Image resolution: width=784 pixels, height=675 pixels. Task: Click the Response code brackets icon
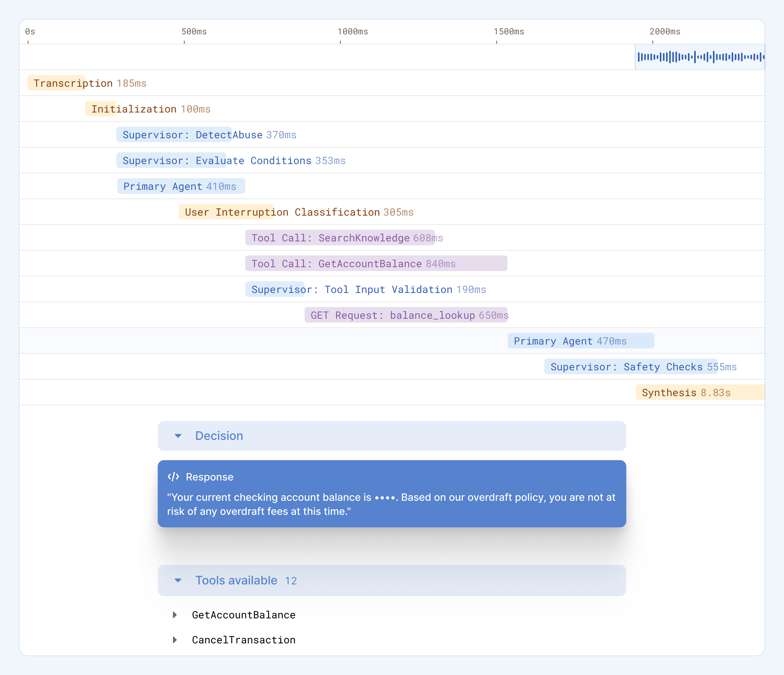(x=173, y=477)
